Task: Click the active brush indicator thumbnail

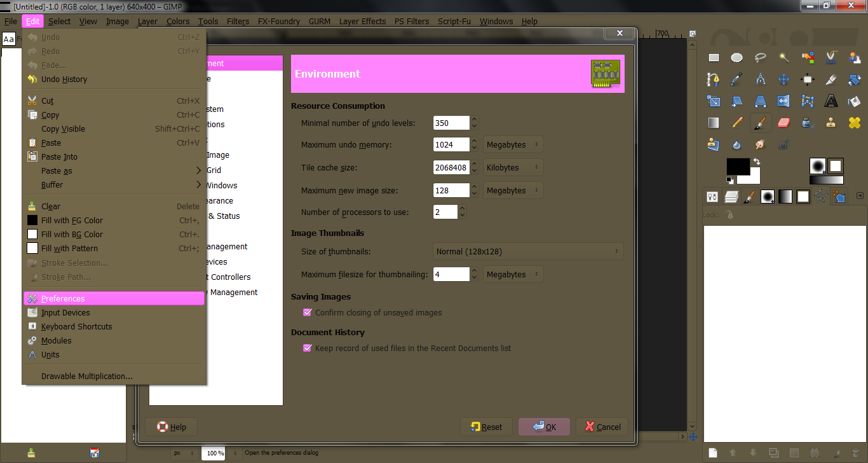Action: coord(818,166)
